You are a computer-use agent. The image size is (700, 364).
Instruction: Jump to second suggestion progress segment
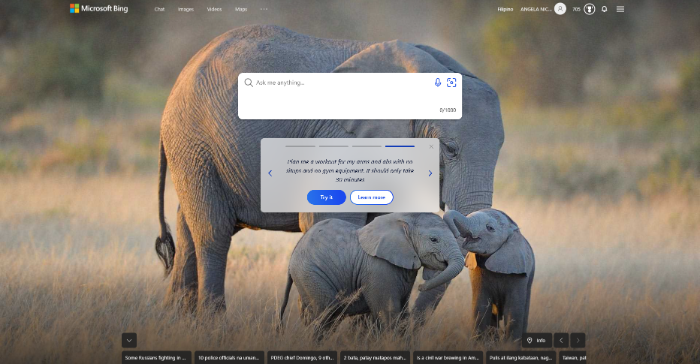pos(333,146)
